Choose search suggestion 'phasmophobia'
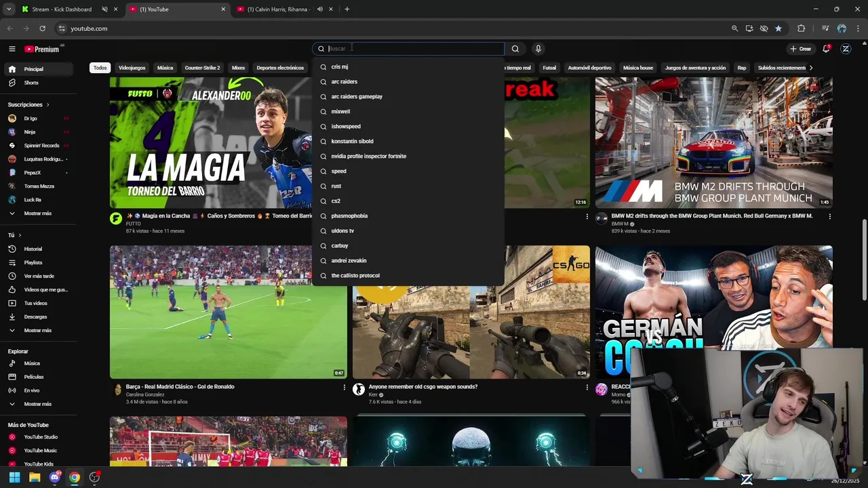 pyautogui.click(x=408, y=216)
